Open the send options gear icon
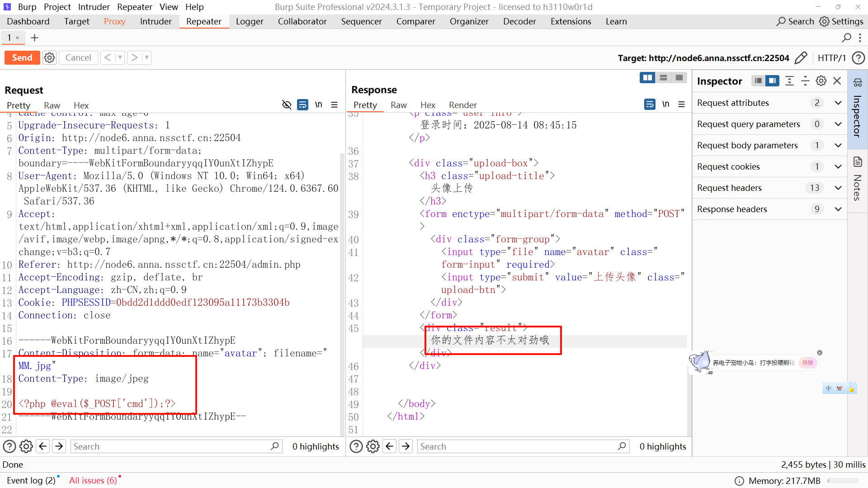 click(50, 57)
